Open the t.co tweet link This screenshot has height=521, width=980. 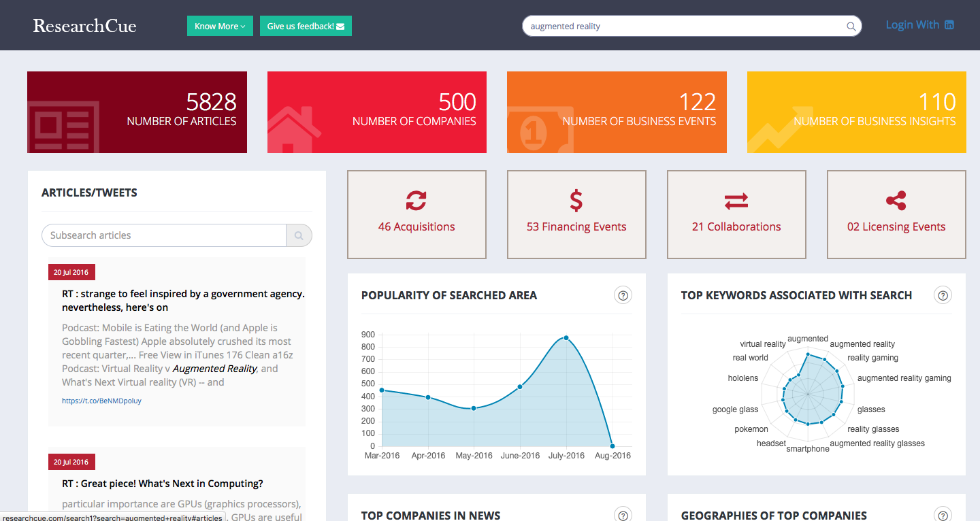tap(101, 401)
